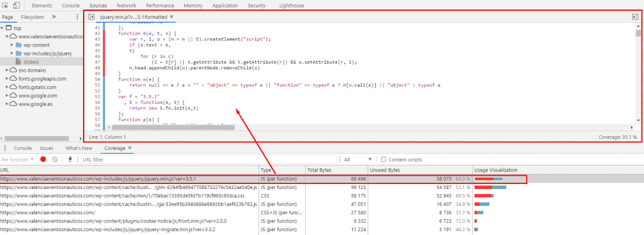
Task: Switch to the Console panel tab
Action: click(70, 6)
